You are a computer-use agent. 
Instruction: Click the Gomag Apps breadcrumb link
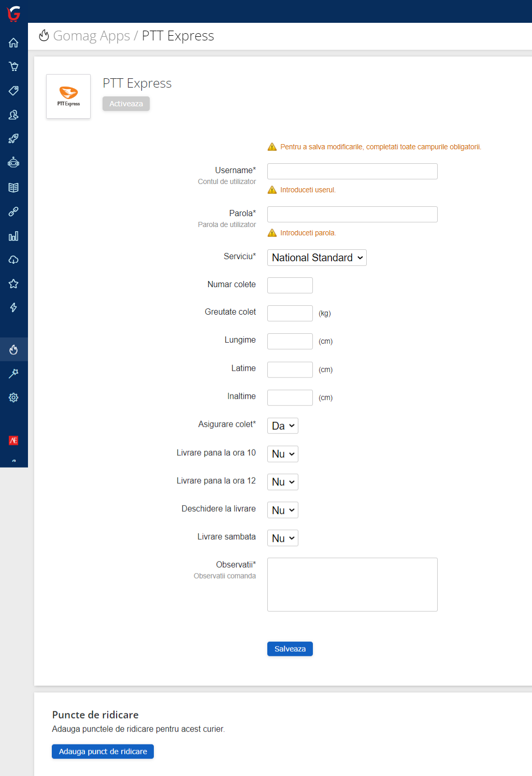[91, 36]
